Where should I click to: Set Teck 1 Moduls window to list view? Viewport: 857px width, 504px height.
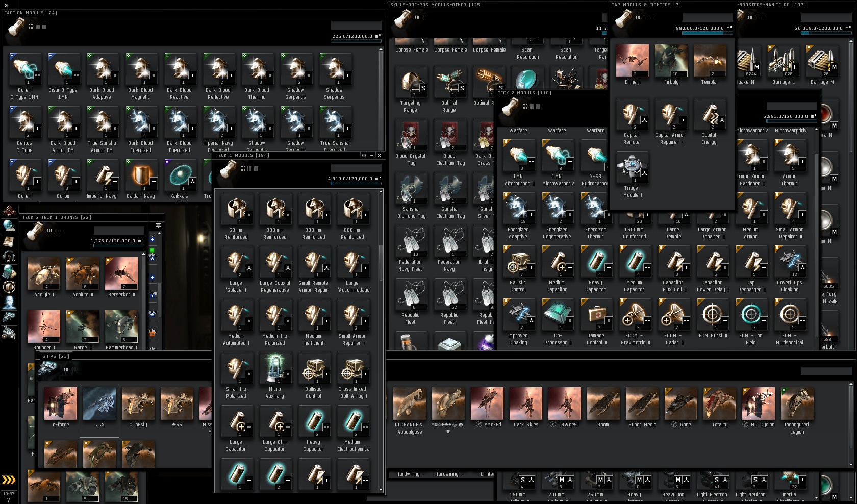click(256, 168)
